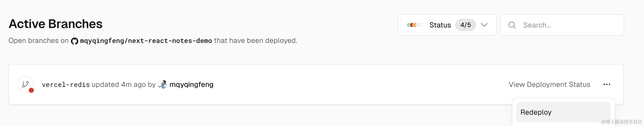Viewport: 644px width, 126px height.
Task: Open the Status filter dropdown label
Action: coord(440,25)
